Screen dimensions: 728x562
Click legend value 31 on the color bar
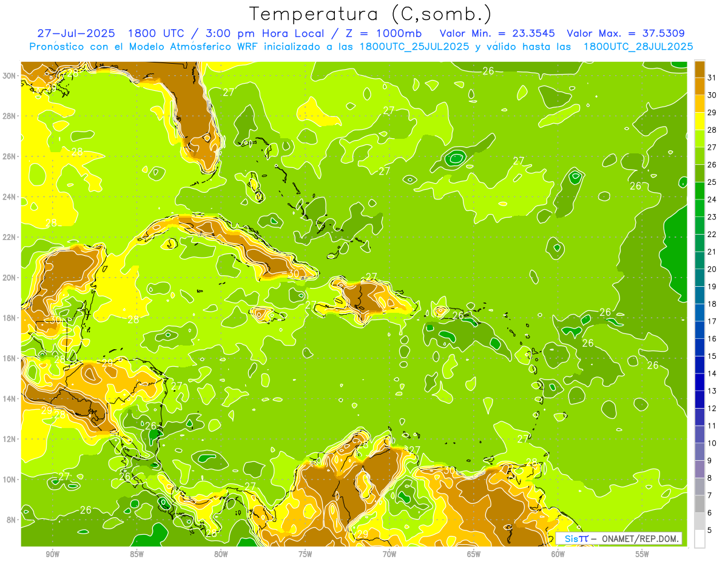[712, 78]
